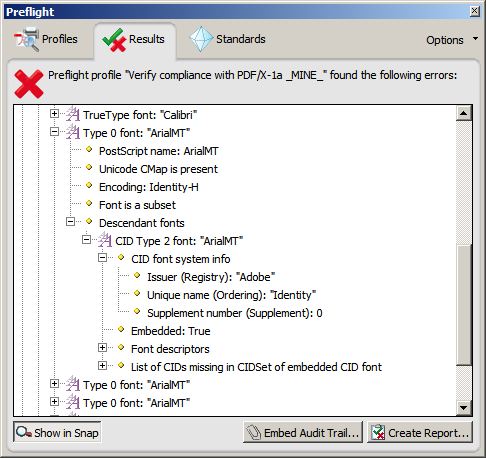Click the yellow diamond beside List of CIDs missing
The image size is (486, 458).
(121, 365)
